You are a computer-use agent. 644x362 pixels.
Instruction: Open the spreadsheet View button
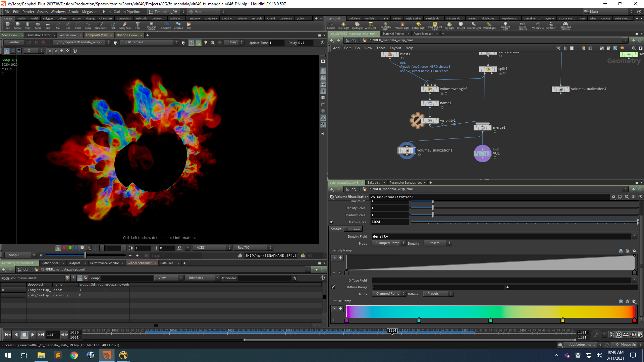pyautogui.click(x=168, y=278)
